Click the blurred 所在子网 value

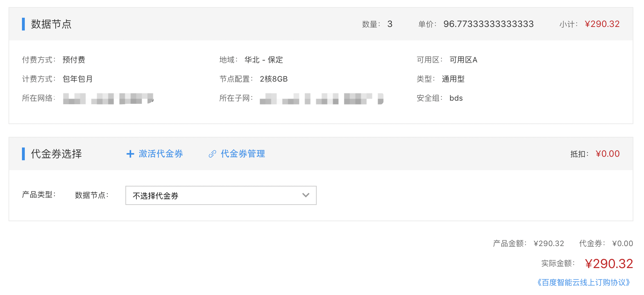point(321,99)
